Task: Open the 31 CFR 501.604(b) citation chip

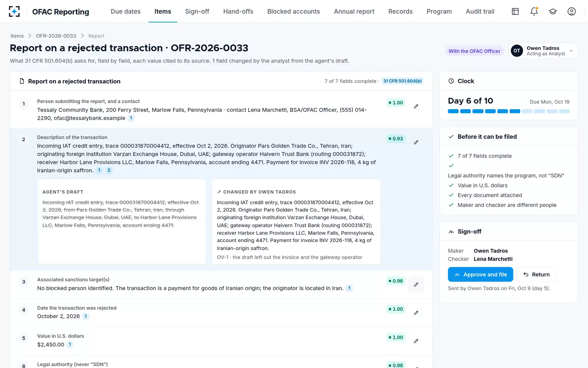Action: [x=403, y=81]
